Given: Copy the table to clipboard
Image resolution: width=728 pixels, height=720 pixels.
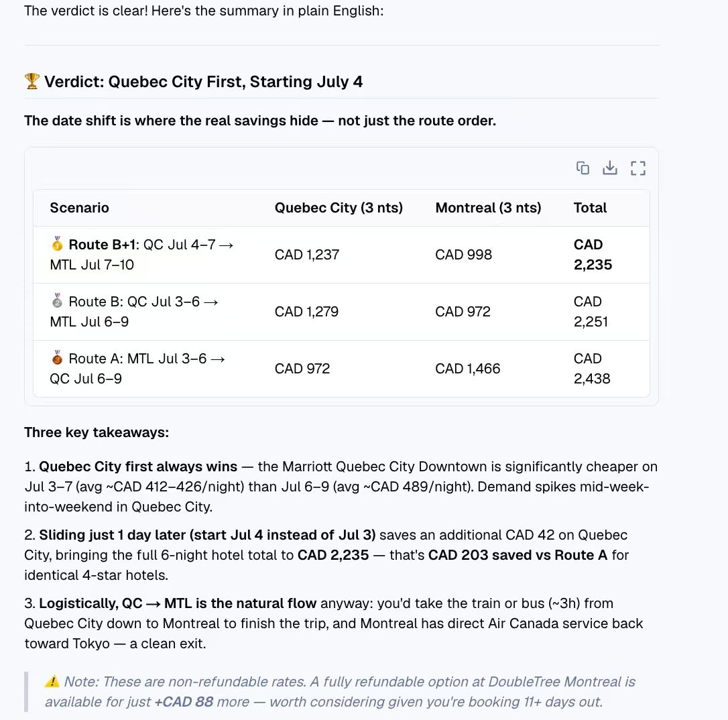Looking at the screenshot, I should 583,168.
